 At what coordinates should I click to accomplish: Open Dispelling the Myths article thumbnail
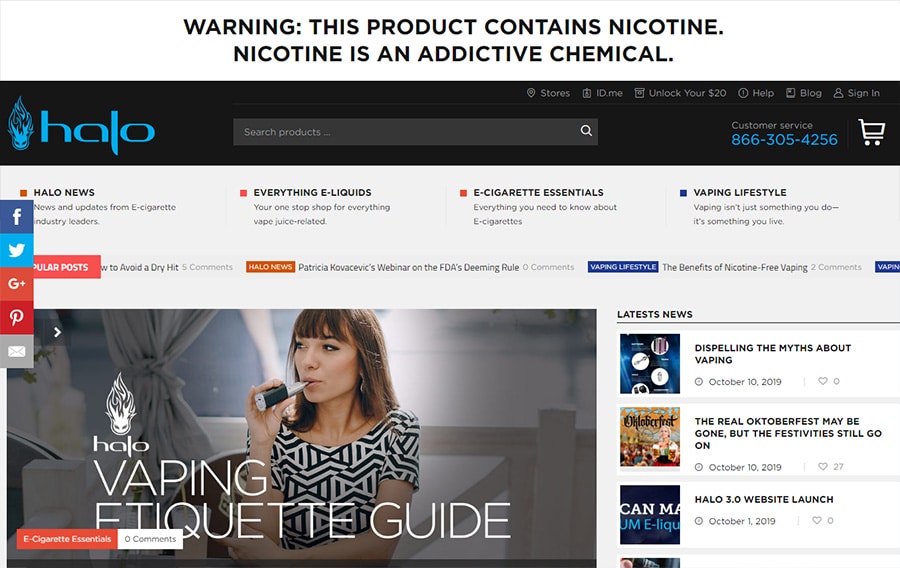[650, 364]
